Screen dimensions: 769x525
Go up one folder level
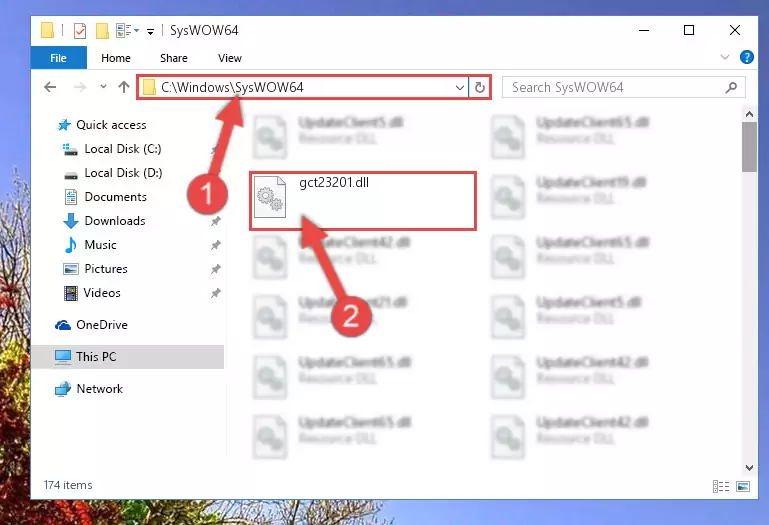[x=124, y=87]
